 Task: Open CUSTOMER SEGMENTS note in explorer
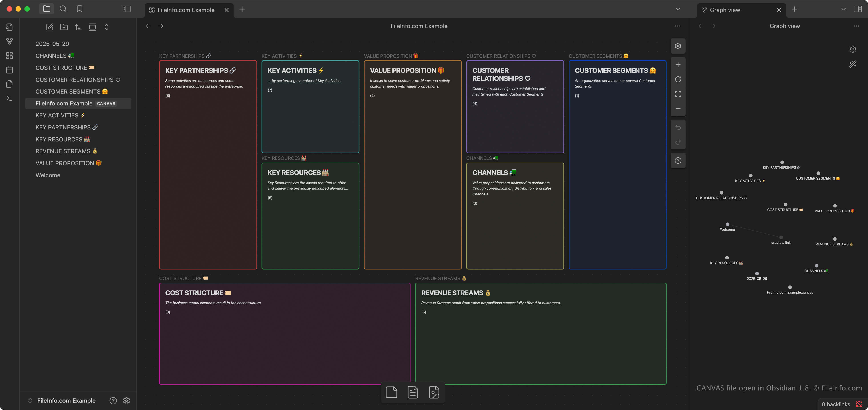coord(78,92)
